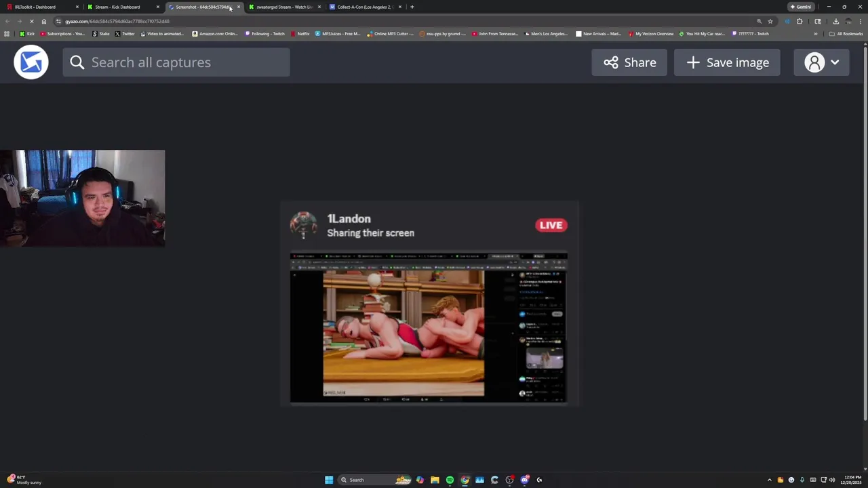The width and height of the screenshot is (868, 488).
Task: Click the Gemini button in title bar
Action: 801,7
